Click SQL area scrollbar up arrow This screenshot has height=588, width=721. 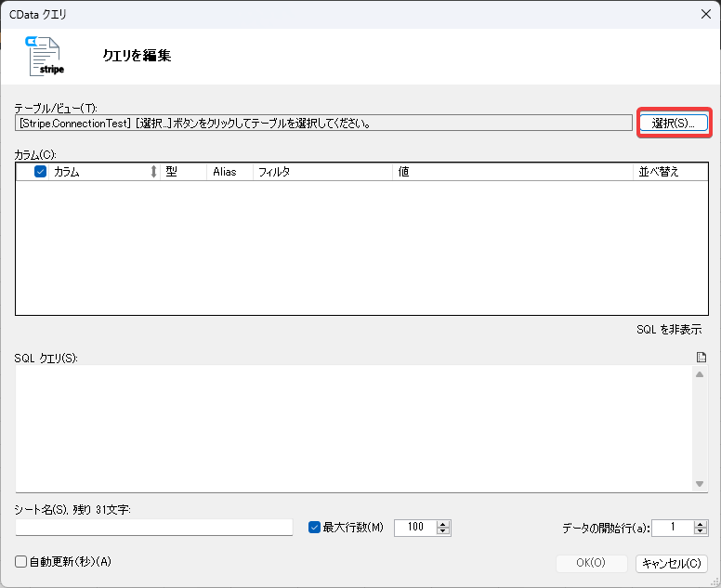(700, 374)
